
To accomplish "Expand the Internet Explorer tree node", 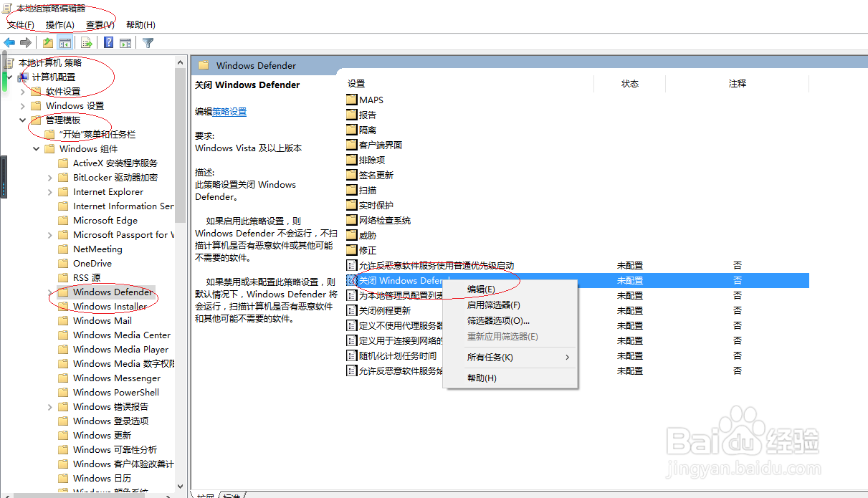I will point(49,191).
